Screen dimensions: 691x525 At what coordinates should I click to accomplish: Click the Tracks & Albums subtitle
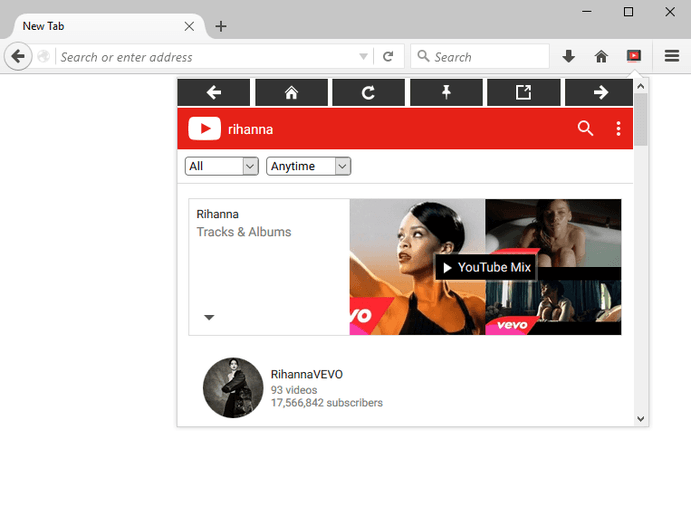[244, 232]
